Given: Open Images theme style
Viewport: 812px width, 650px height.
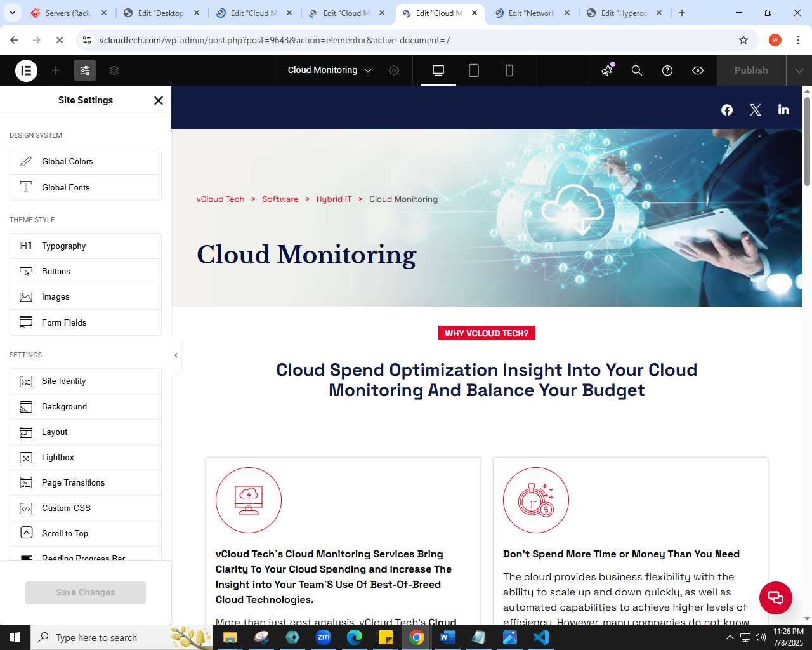Looking at the screenshot, I should pyautogui.click(x=86, y=297).
